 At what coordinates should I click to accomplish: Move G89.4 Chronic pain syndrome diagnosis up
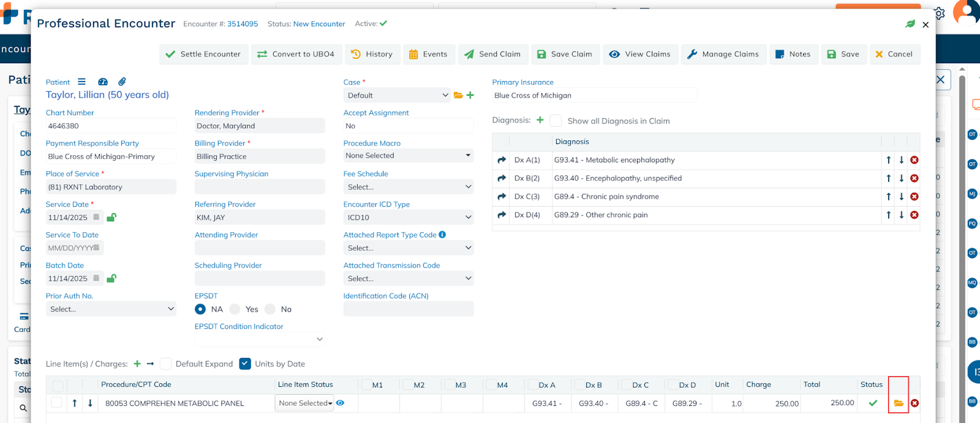click(888, 197)
